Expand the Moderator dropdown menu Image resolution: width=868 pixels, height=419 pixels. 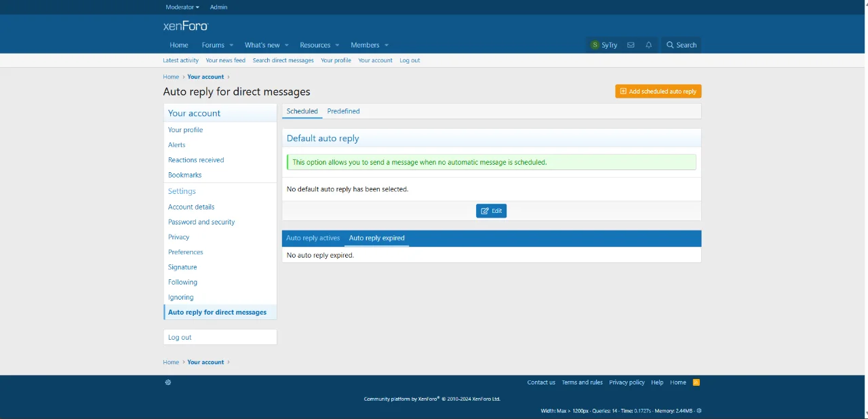[x=182, y=7]
